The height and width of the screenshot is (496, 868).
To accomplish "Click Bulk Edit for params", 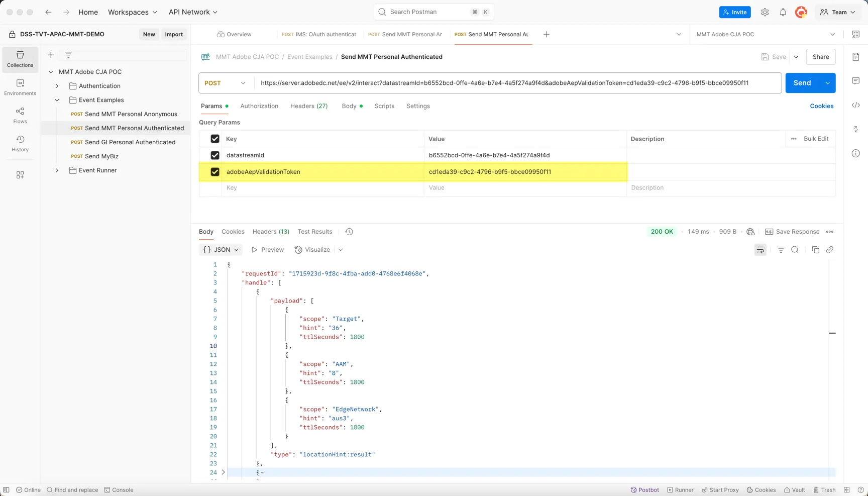I will click(x=816, y=139).
